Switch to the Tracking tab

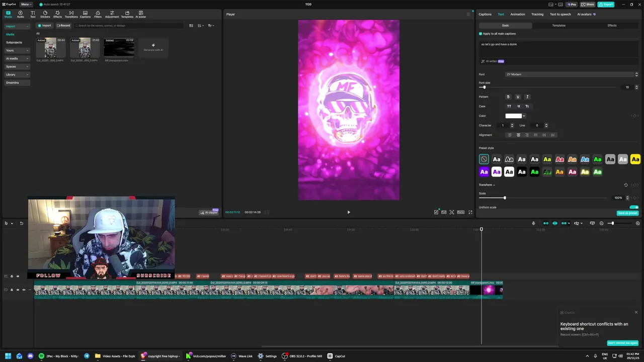[x=537, y=14]
